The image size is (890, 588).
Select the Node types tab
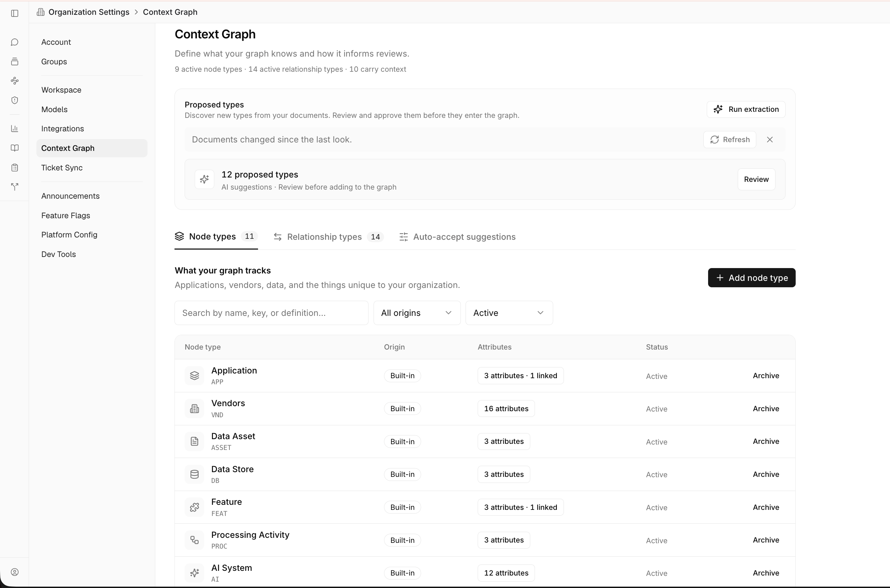coord(216,237)
